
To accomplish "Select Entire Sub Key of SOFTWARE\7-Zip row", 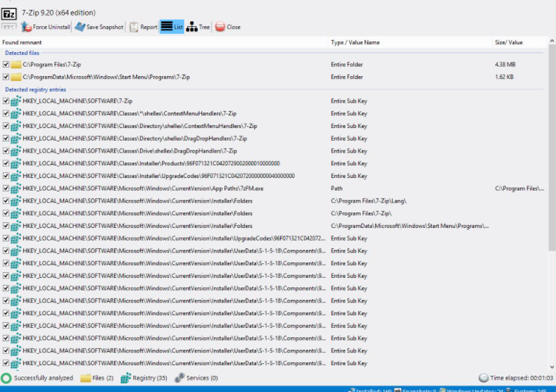I will pos(349,101).
